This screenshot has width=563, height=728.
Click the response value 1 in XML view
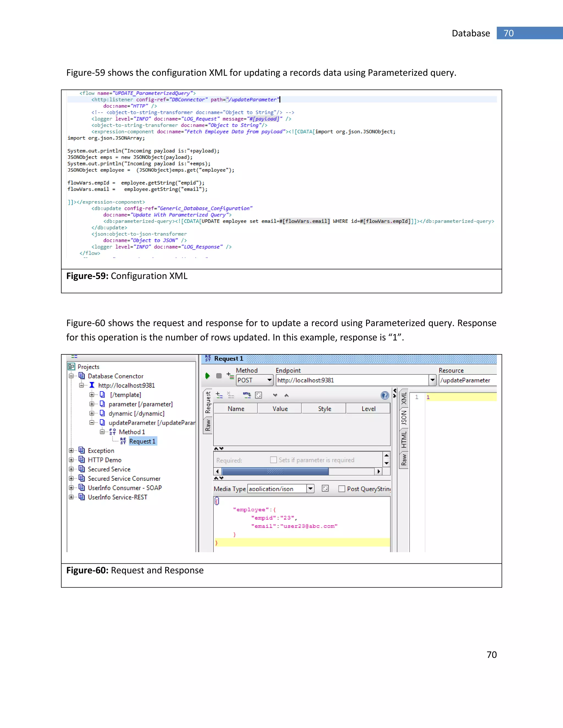428,397
